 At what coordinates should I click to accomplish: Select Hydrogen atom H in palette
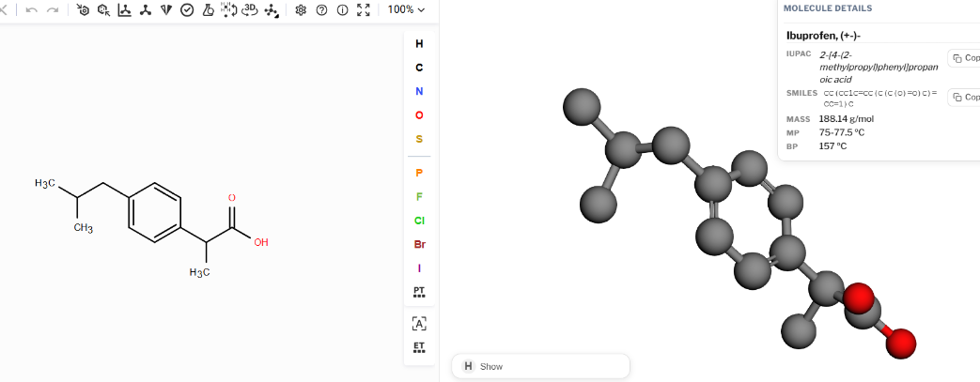(419, 44)
